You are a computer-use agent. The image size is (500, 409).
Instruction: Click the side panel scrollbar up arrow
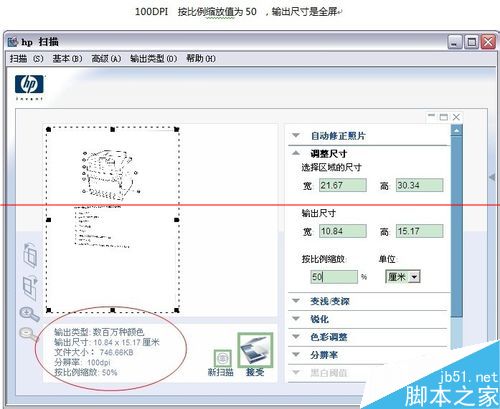(x=456, y=131)
